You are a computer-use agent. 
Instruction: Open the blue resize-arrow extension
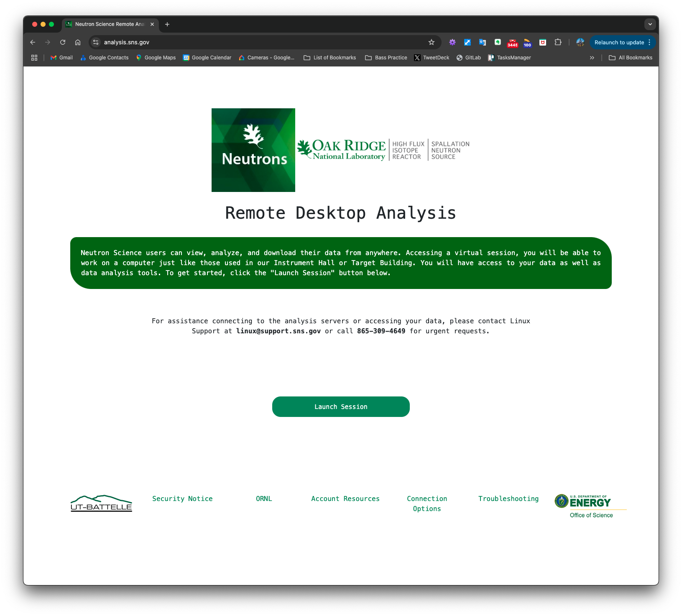467,42
